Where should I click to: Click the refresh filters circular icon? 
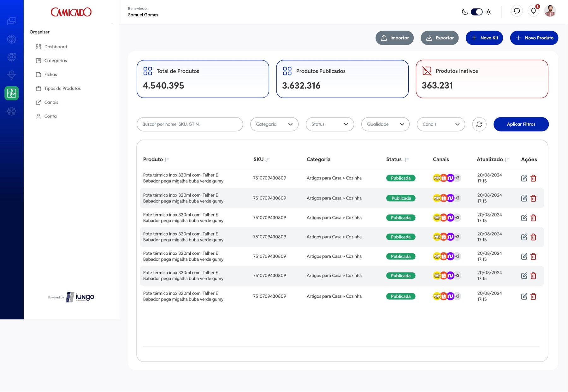point(479,124)
